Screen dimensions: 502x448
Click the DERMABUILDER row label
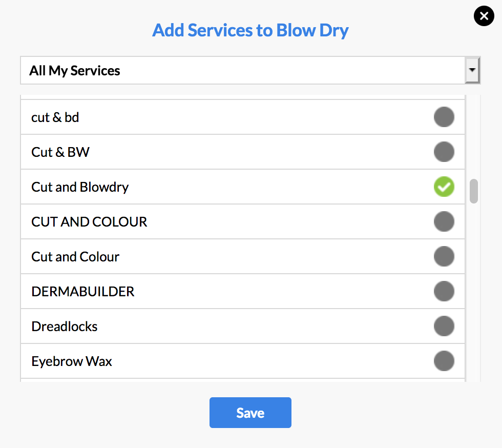[82, 292]
